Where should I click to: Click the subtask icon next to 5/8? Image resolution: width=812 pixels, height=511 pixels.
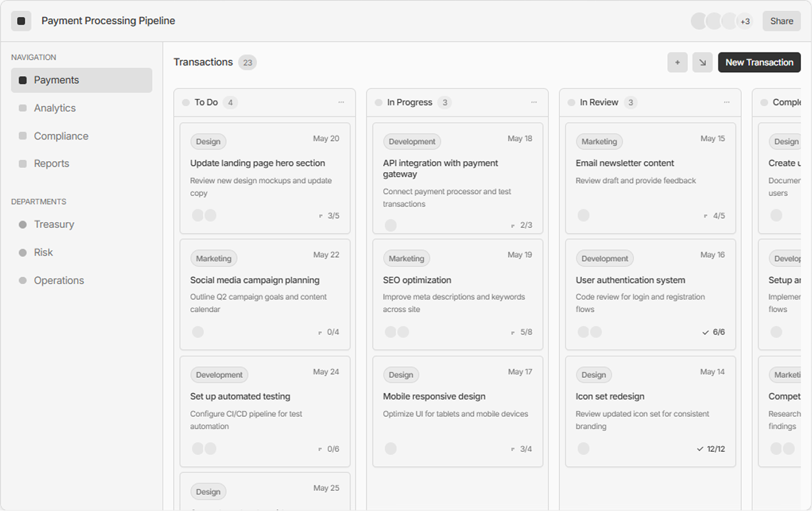[x=513, y=332]
